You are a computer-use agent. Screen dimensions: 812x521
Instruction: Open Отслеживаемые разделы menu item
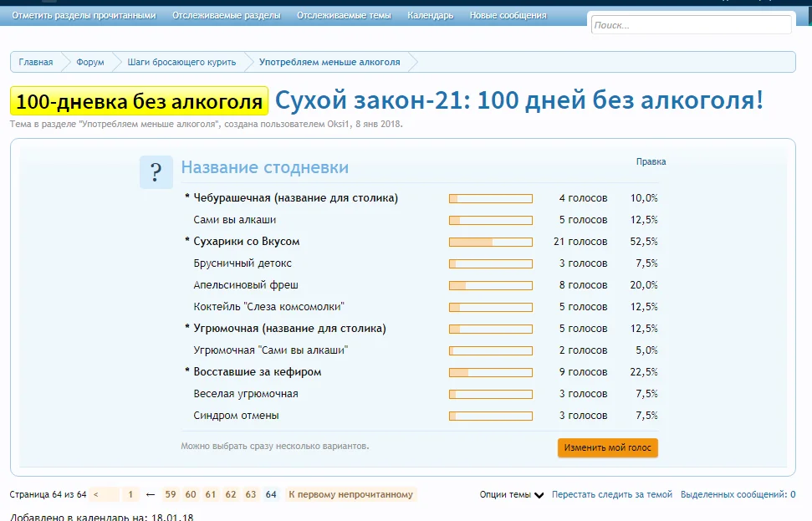tap(226, 15)
